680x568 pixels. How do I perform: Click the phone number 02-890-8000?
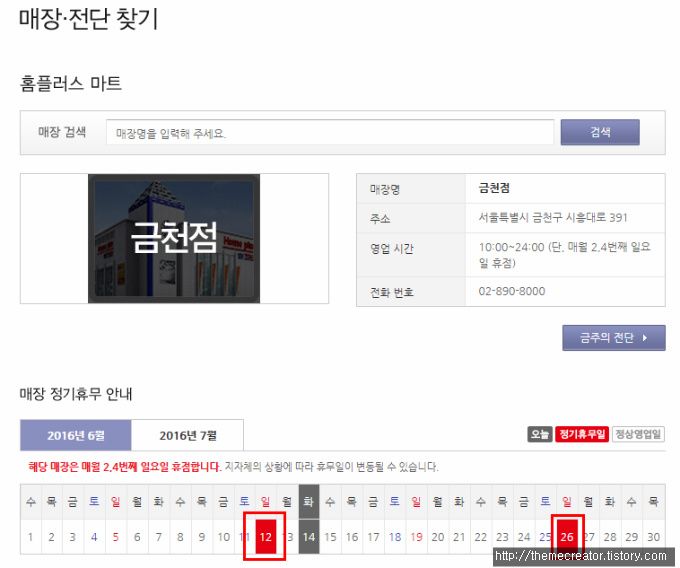[x=512, y=291]
